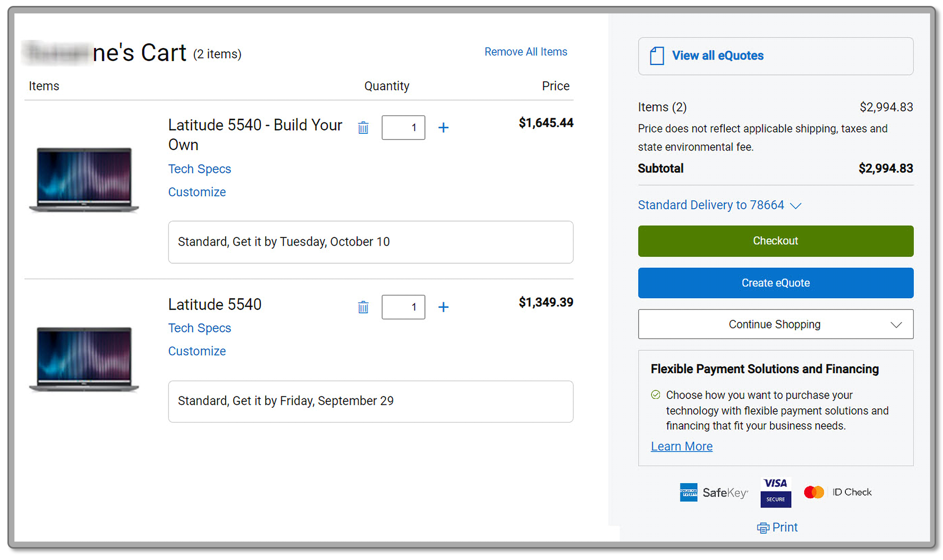Add one more of the $1,349.39 Latitude 5540
The height and width of the screenshot is (560, 943).
(x=443, y=307)
